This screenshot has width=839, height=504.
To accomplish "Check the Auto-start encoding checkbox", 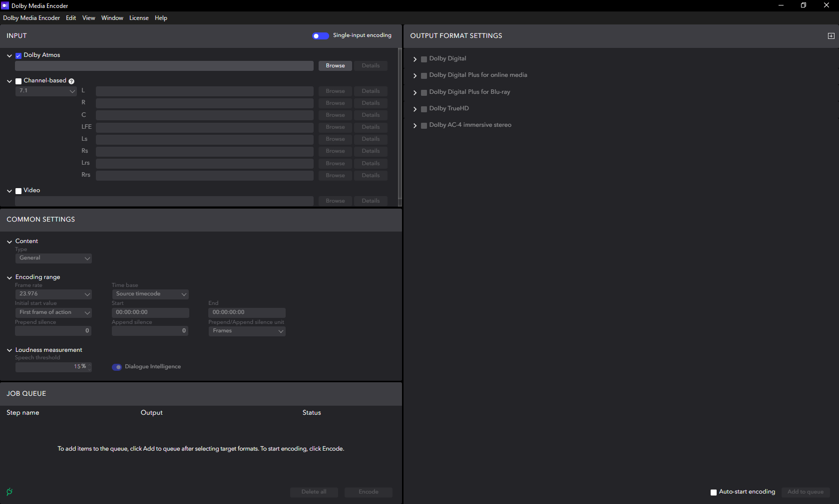I will coord(714,493).
